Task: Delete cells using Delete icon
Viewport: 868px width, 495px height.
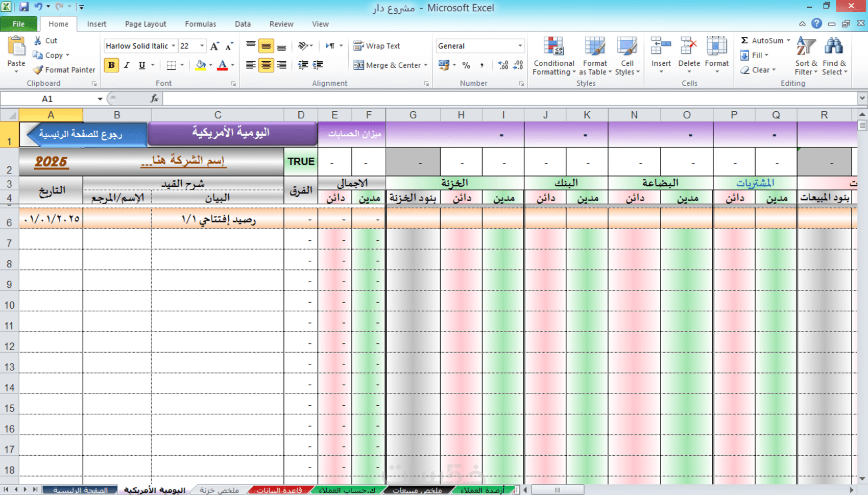Action: pos(689,47)
